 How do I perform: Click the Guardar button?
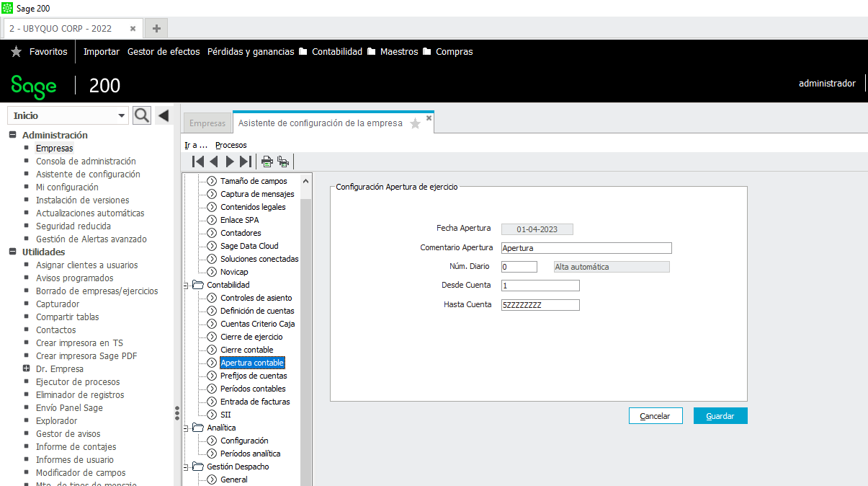[720, 416]
